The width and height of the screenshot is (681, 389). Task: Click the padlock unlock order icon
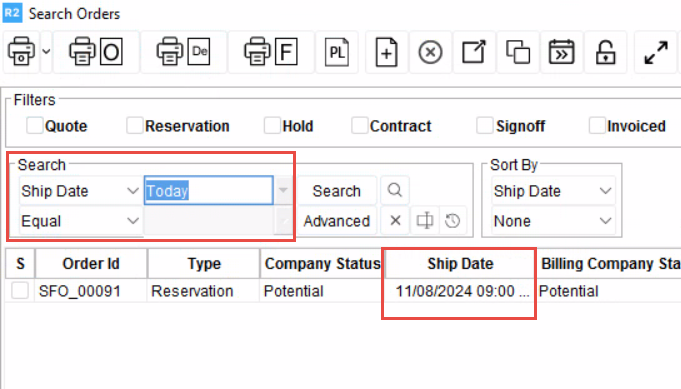tap(605, 52)
